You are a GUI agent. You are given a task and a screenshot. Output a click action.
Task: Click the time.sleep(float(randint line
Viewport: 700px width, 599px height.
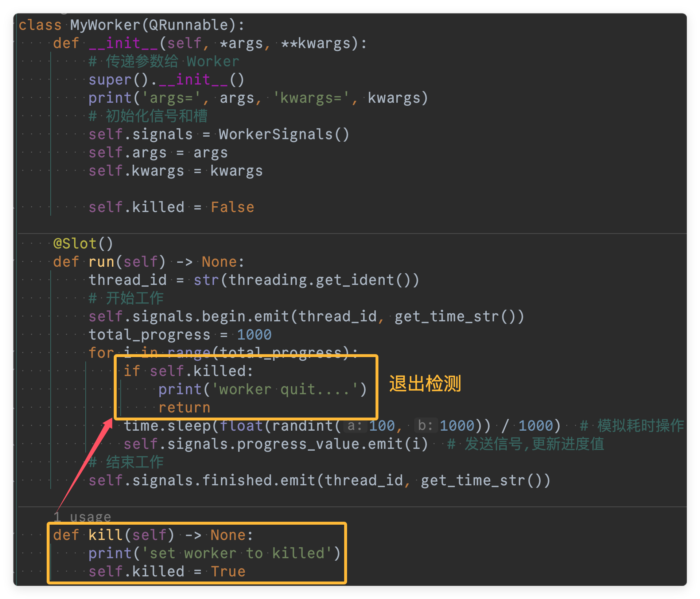(342, 426)
